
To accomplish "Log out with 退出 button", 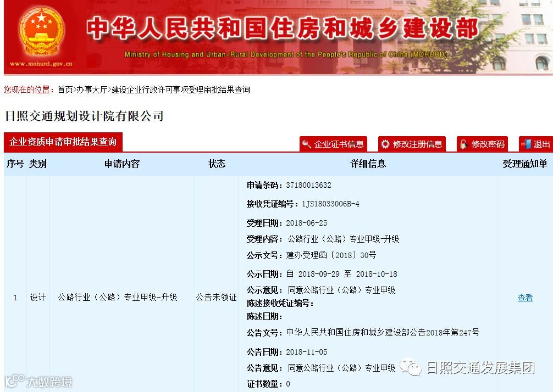I will click(536, 144).
